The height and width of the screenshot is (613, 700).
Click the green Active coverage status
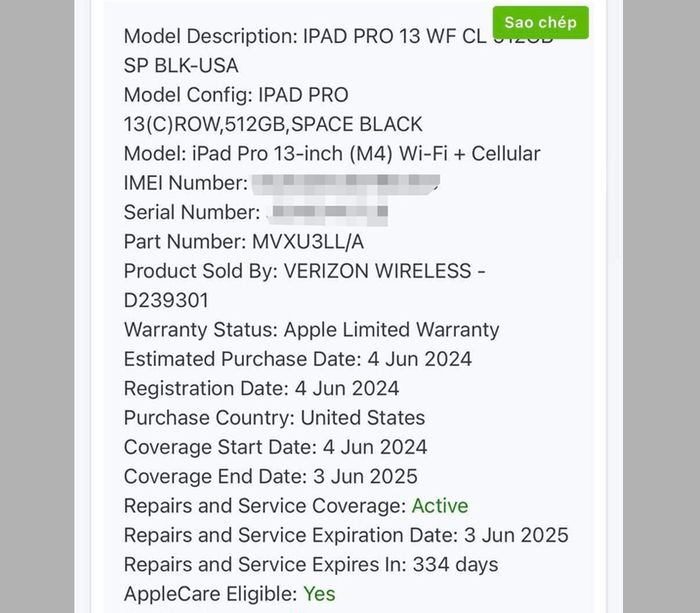pyautogui.click(x=440, y=506)
